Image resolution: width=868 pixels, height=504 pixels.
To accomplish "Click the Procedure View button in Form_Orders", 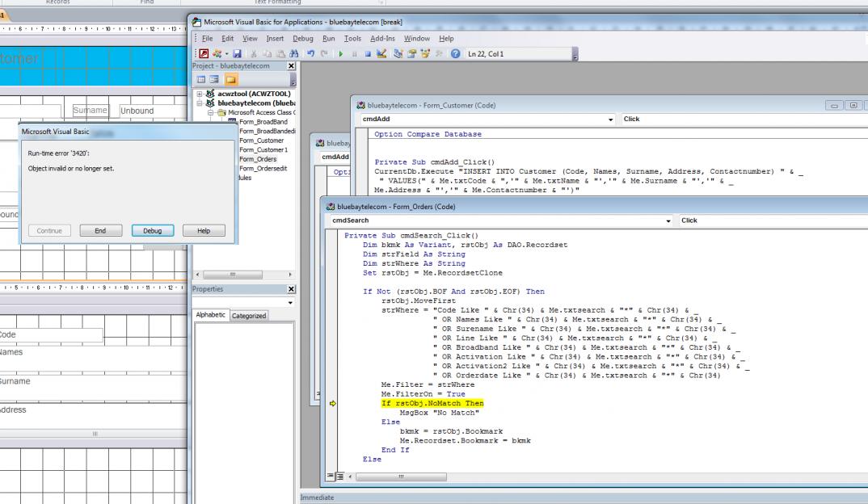I will 331,477.
